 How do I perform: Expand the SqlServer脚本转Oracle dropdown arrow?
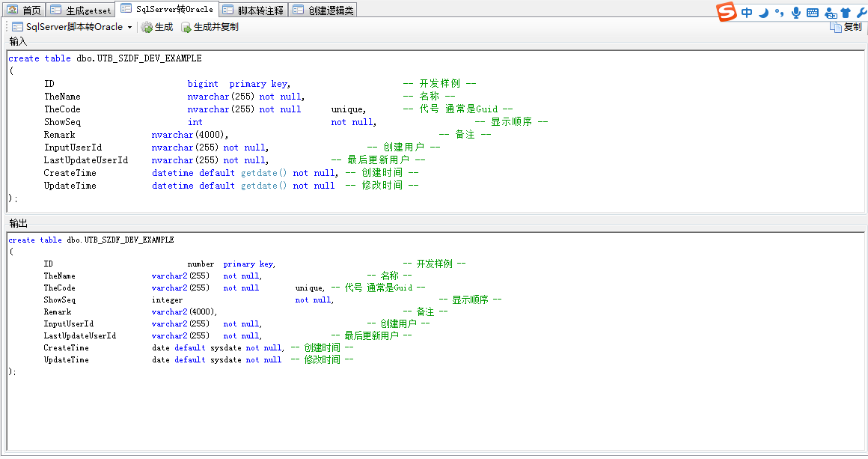point(129,27)
